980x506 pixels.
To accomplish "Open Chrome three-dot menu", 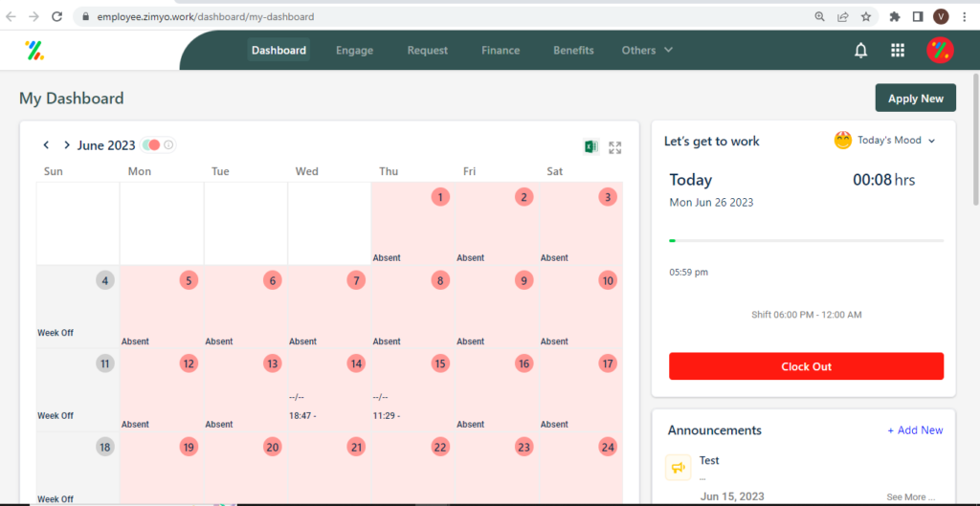I will click(965, 17).
